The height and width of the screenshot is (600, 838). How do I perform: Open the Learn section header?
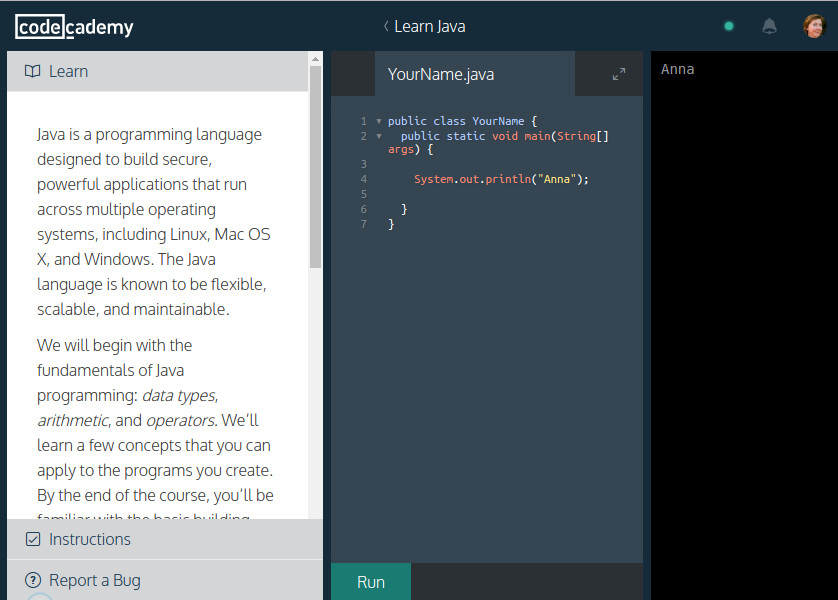[x=158, y=72]
